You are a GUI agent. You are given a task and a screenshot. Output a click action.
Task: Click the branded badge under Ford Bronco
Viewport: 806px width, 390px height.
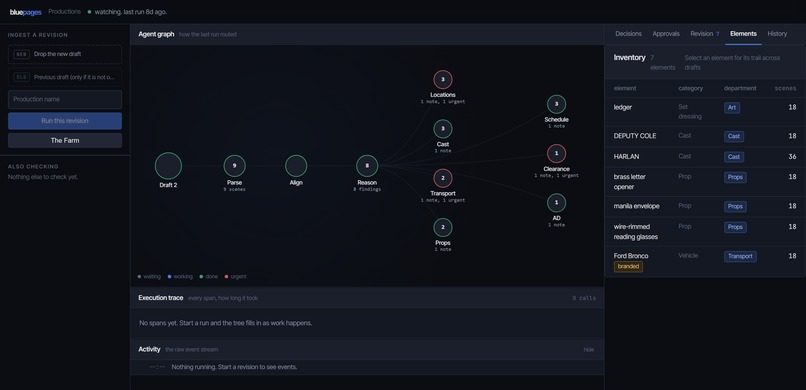point(628,267)
